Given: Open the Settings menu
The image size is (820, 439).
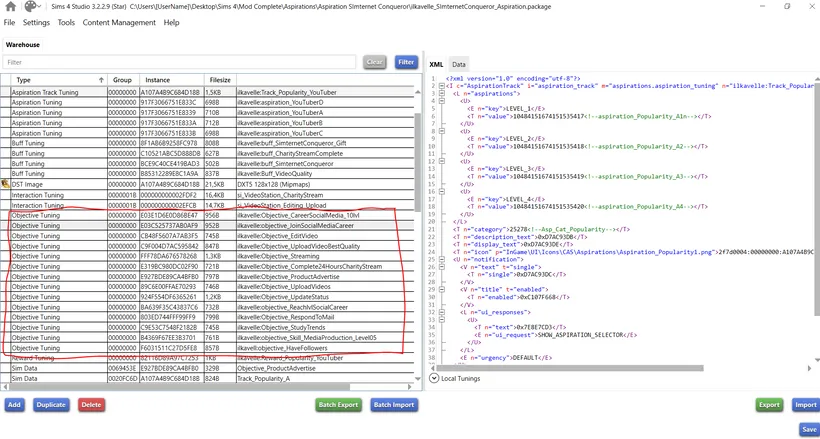Looking at the screenshot, I should tap(36, 22).
